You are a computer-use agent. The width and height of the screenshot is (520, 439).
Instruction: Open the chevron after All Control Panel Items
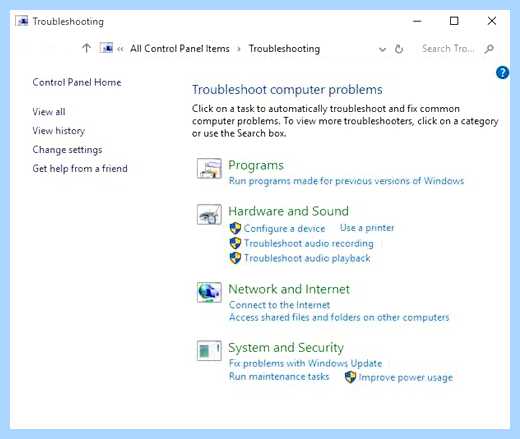pos(239,49)
